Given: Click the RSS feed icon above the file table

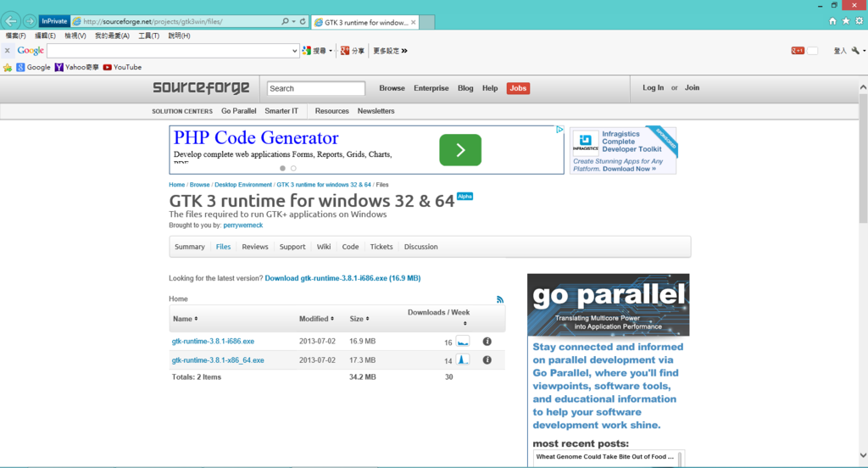Looking at the screenshot, I should (500, 299).
